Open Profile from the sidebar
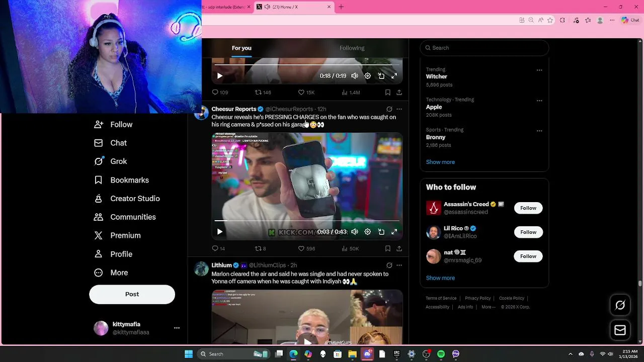644x362 pixels. (113, 254)
